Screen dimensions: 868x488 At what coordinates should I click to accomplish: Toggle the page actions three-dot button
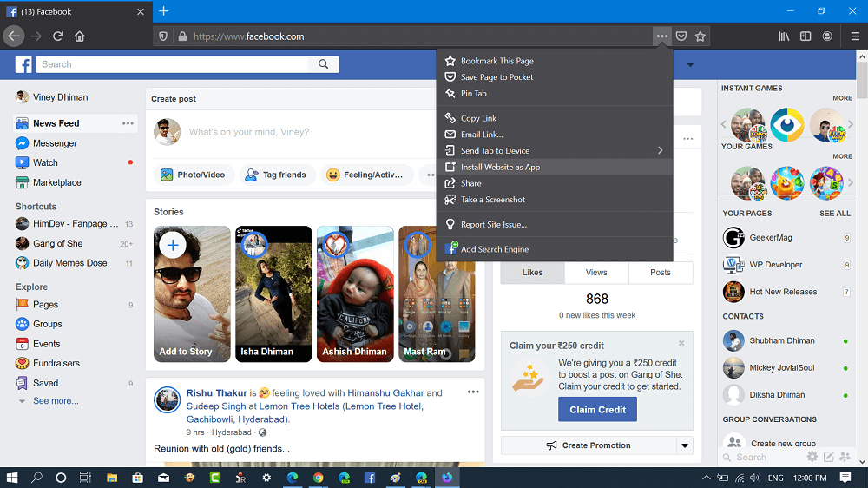(x=662, y=36)
